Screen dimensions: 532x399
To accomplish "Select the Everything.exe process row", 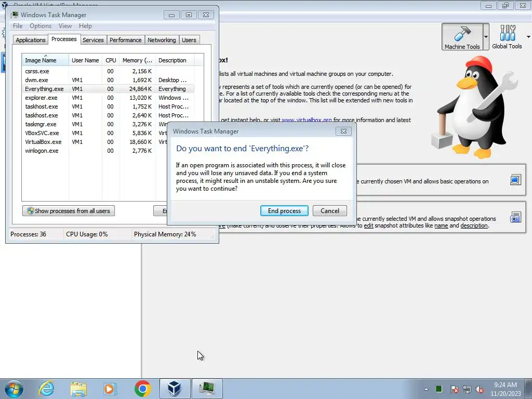I will [x=108, y=89].
